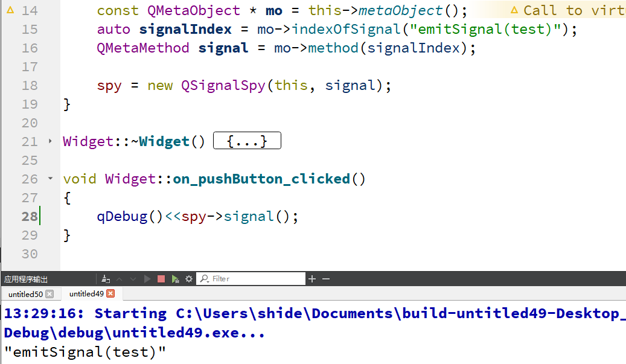Click 'QMetaMethod' type on line 16

click(x=143, y=48)
